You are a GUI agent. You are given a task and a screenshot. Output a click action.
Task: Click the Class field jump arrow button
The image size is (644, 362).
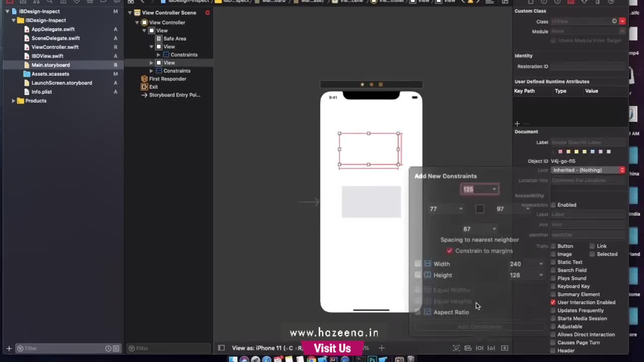coord(614,21)
